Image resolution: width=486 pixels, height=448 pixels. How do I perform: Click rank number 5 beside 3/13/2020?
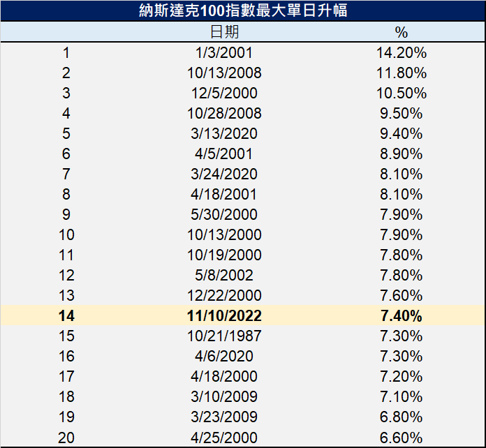click(66, 133)
